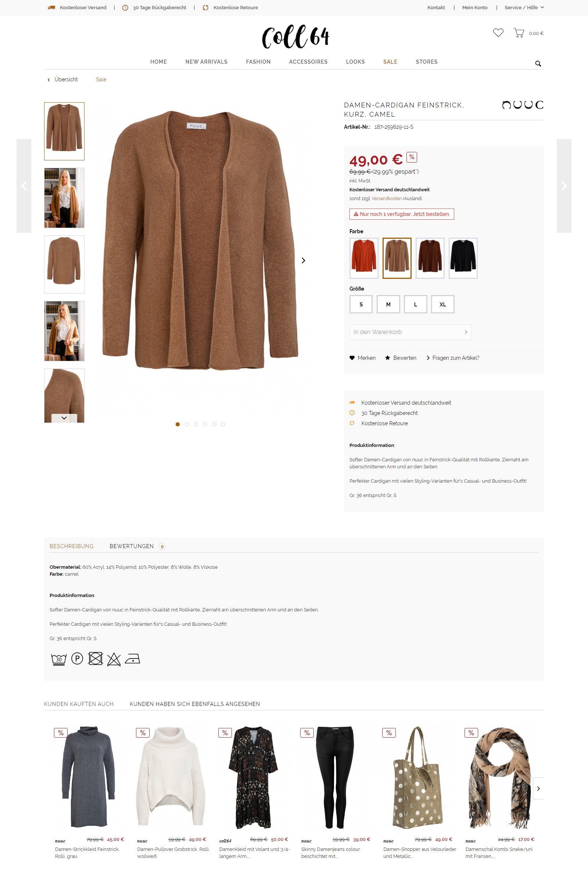Select size S

(x=361, y=304)
